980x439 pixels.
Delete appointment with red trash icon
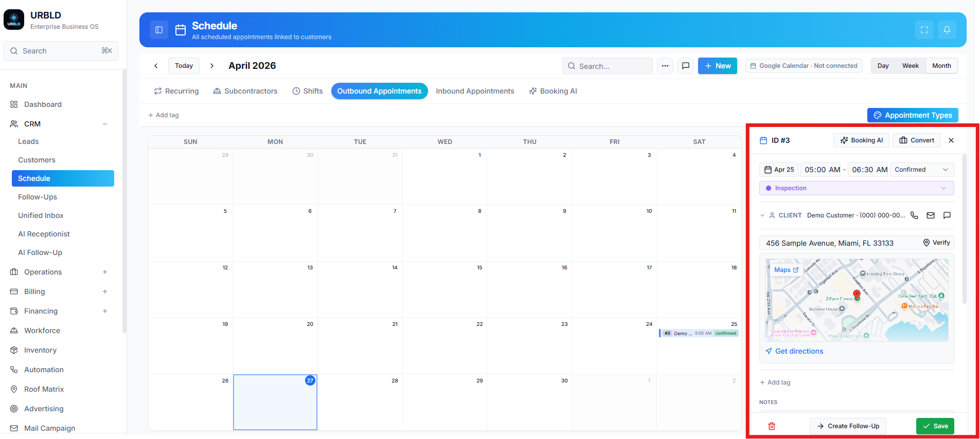tap(772, 426)
